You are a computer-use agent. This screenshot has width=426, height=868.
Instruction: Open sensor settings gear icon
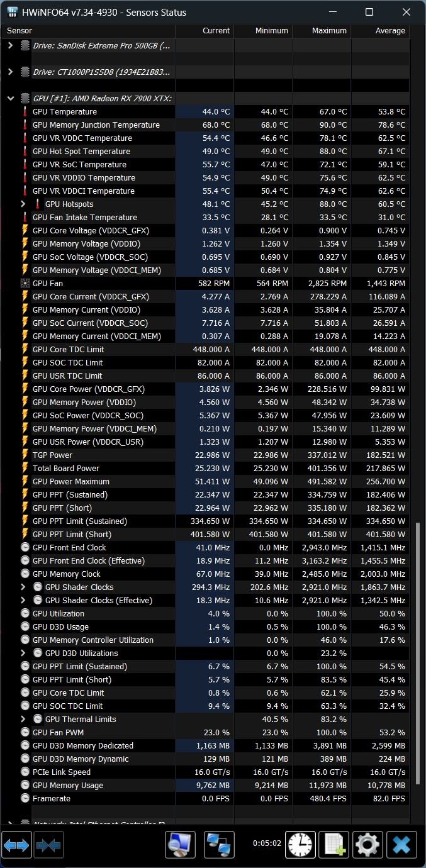click(367, 845)
